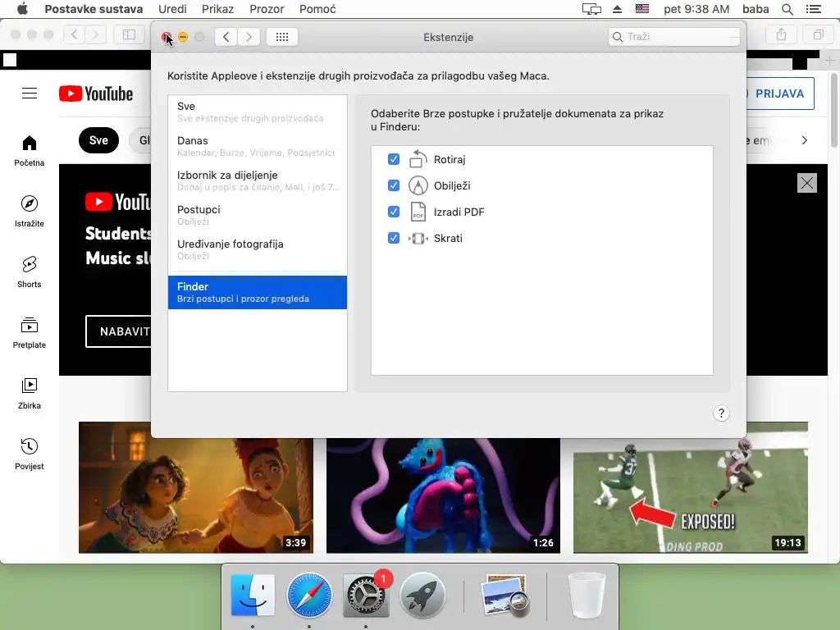
Task: Click the eject icon in menu bar
Action: pos(617,9)
